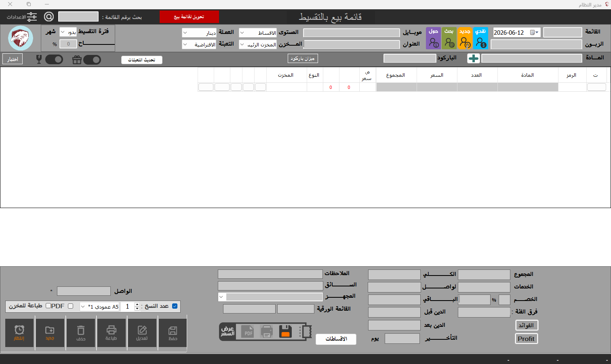
Task: Click the طباعة print icon button
Action: (111, 333)
